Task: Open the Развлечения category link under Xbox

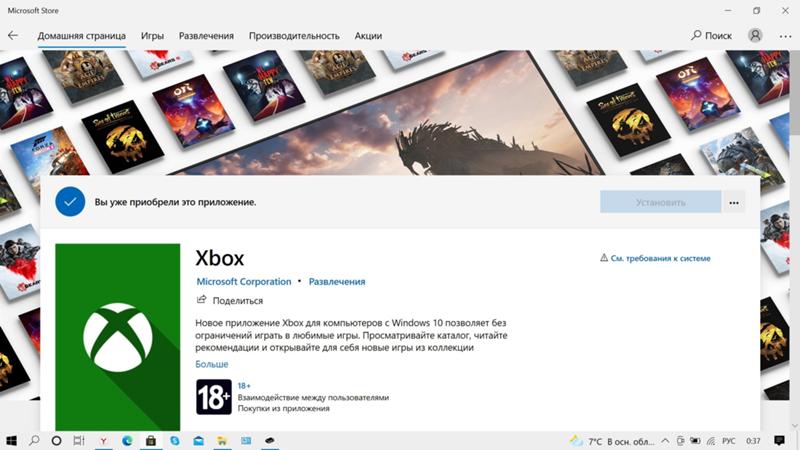Action: click(337, 282)
